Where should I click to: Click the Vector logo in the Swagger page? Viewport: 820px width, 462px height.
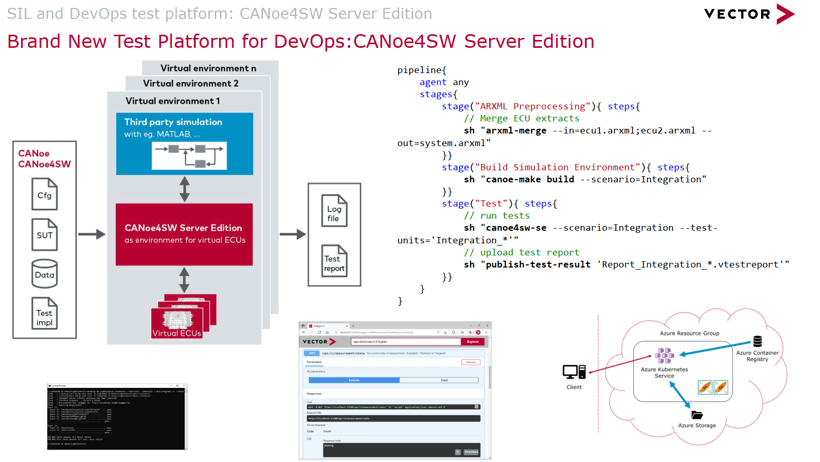(320, 342)
